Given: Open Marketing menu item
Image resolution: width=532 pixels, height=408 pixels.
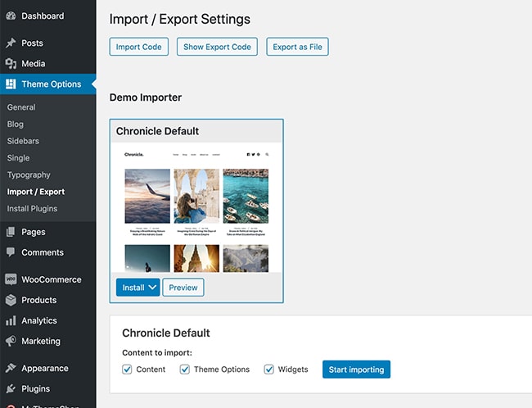Looking at the screenshot, I should 47,341.
